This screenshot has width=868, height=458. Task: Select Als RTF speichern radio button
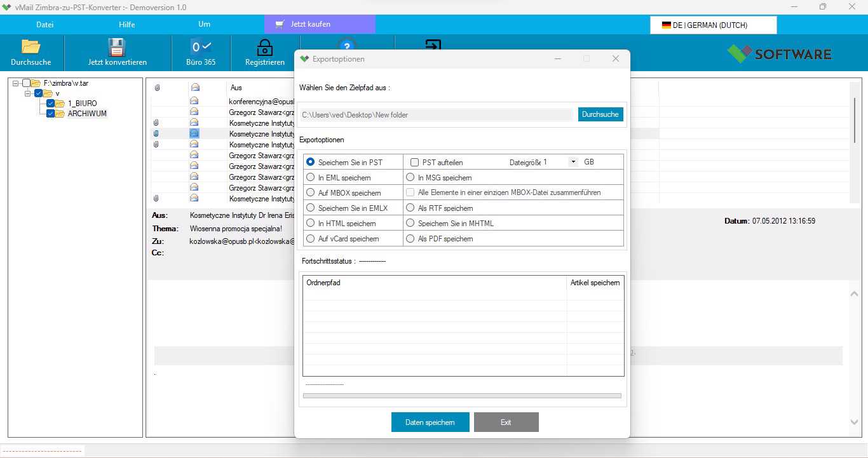click(410, 208)
